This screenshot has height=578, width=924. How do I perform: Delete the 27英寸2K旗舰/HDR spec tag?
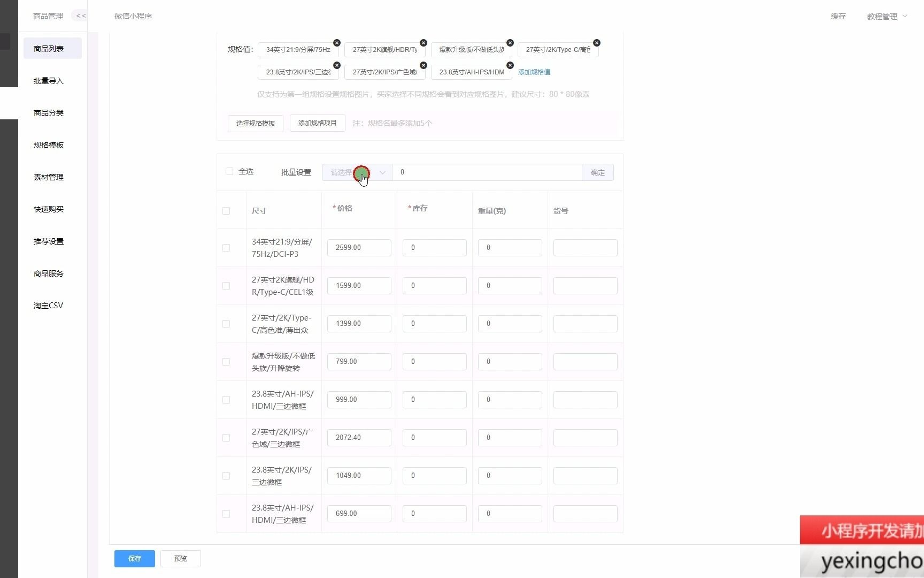[x=423, y=42]
